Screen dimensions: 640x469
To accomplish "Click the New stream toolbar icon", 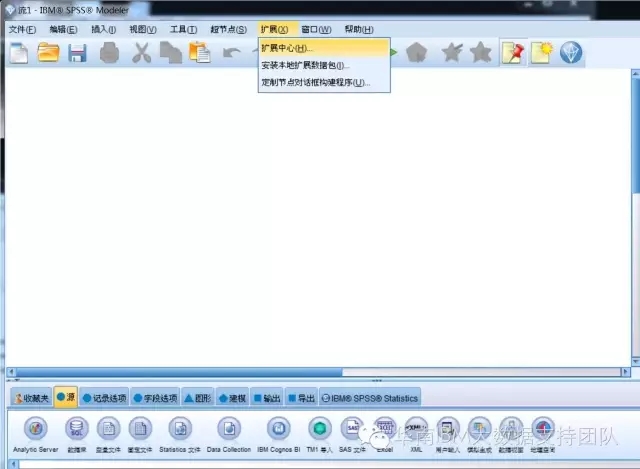I will pyautogui.click(x=19, y=53).
